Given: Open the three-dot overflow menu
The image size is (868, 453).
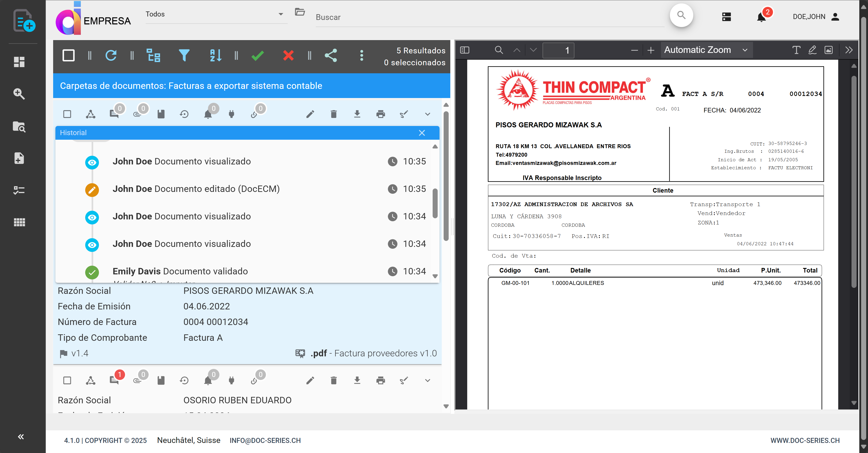Looking at the screenshot, I should [362, 55].
